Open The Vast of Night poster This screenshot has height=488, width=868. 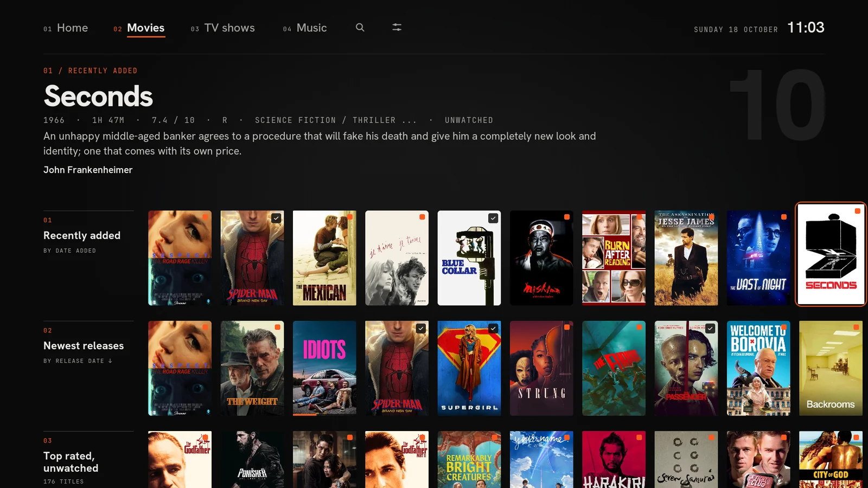tap(758, 258)
